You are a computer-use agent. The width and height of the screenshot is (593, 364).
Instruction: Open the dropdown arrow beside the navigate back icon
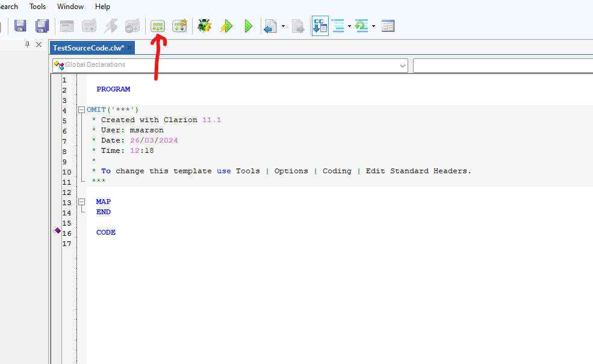[283, 26]
